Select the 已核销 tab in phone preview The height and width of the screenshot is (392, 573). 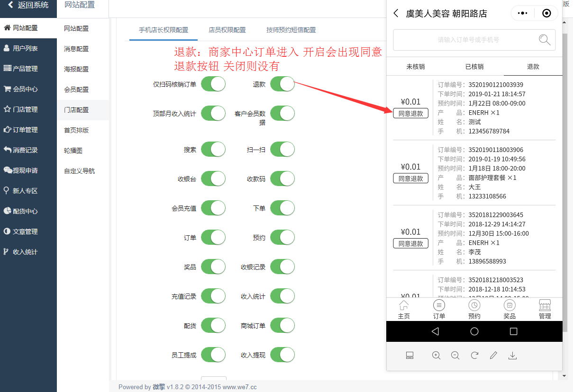474,67
